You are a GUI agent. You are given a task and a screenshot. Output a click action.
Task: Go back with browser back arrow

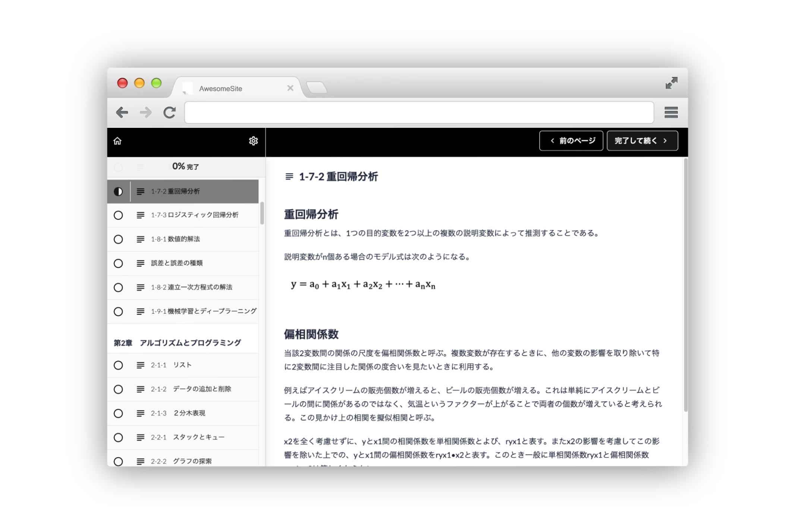(x=122, y=112)
